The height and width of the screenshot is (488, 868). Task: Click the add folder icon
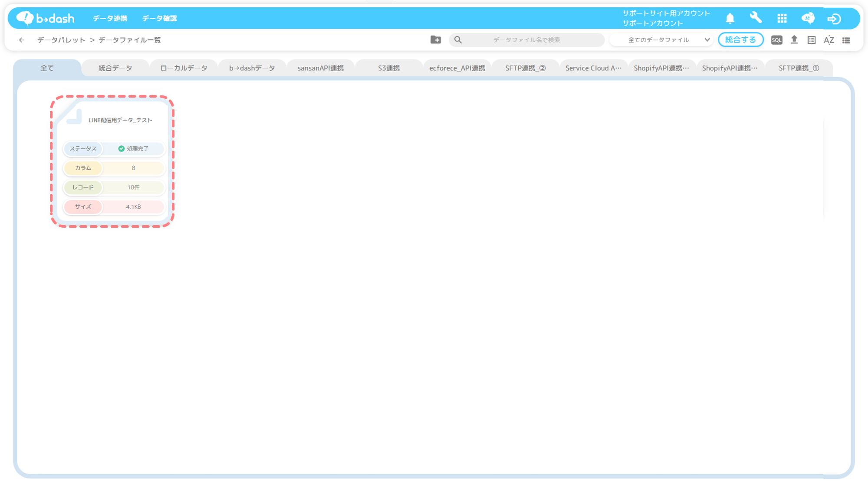436,40
